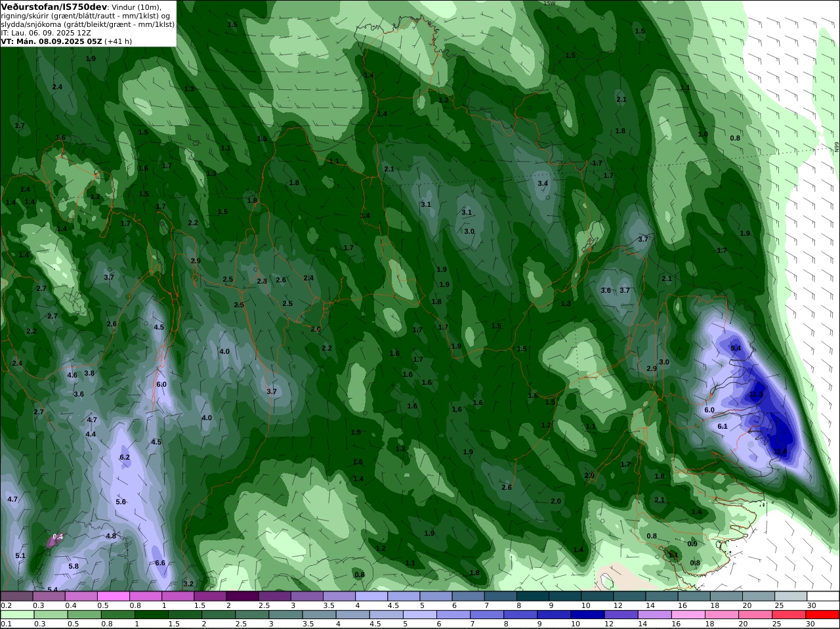Viewport: 840px width, 629px height.
Task: Select the lower legend swatch starting at 7
Action: [x=487, y=615]
